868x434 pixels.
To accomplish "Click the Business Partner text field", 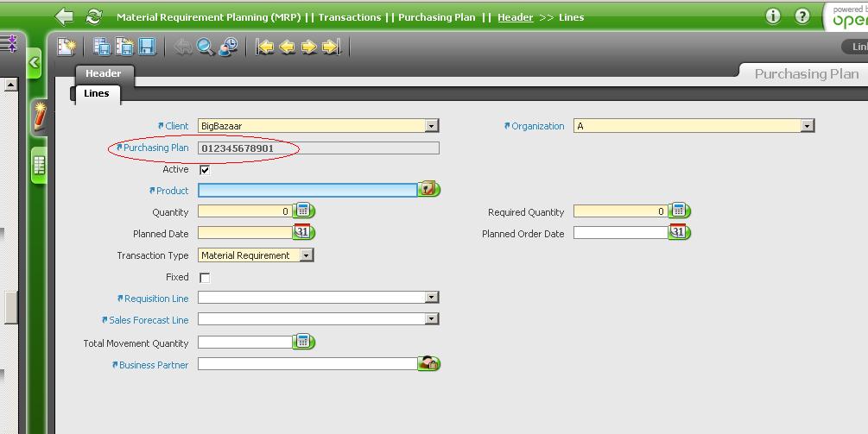I will (x=307, y=364).
